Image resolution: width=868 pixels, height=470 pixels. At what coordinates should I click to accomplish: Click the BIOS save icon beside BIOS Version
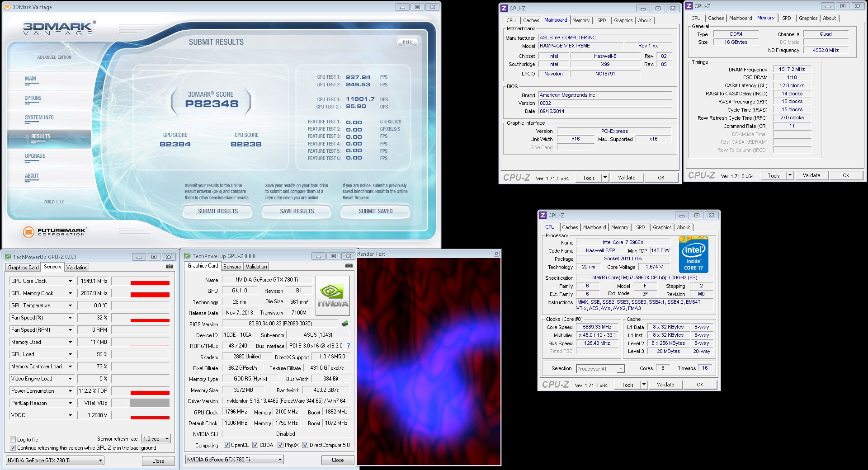[345, 324]
